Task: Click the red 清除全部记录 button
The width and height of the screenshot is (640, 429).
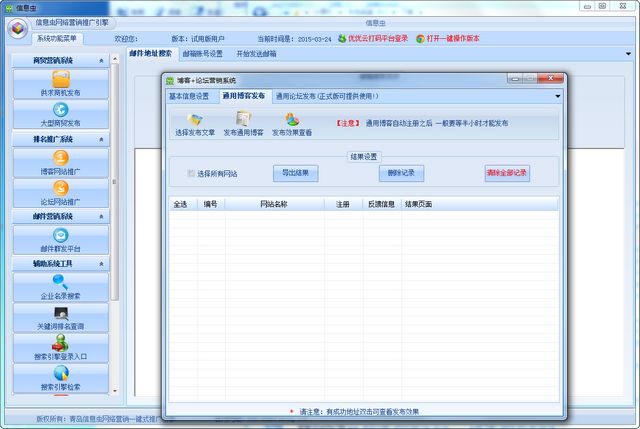Action: click(x=507, y=173)
